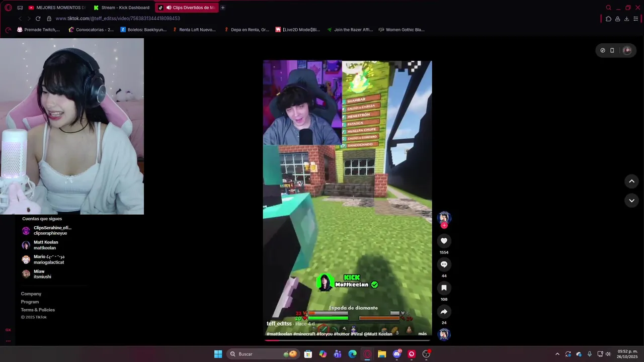644x362 pixels.
Task: Open the Women Gothic Bla... bookmark
Action: click(401, 30)
